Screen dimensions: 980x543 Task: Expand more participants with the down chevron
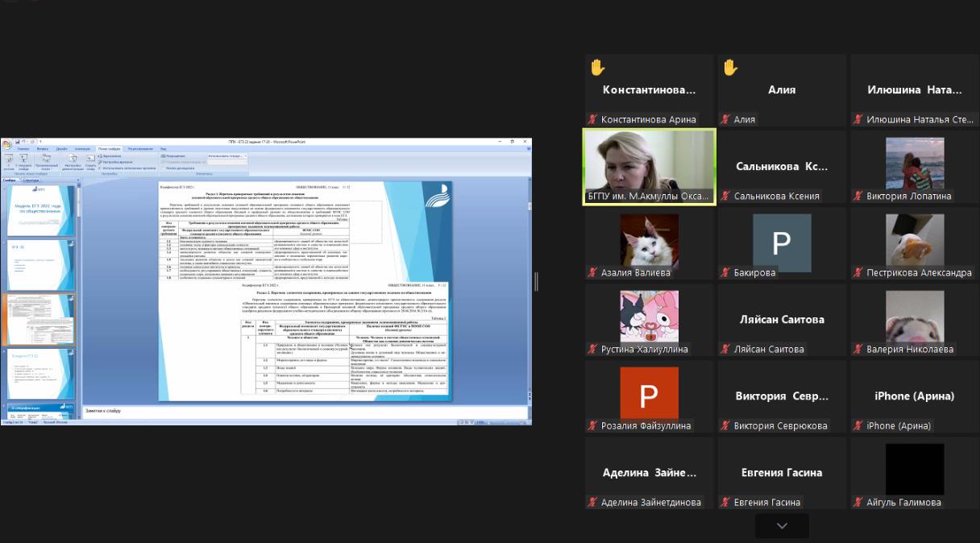[x=781, y=526]
